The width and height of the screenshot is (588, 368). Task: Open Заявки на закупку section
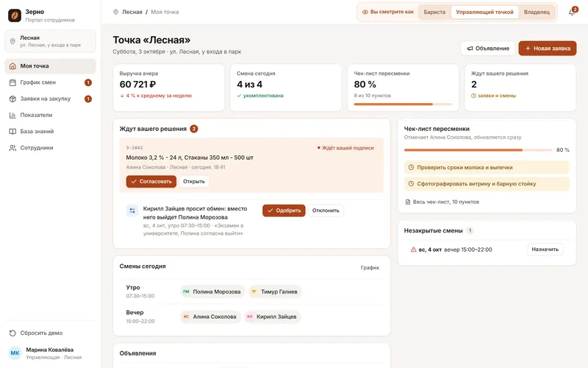[50, 99]
